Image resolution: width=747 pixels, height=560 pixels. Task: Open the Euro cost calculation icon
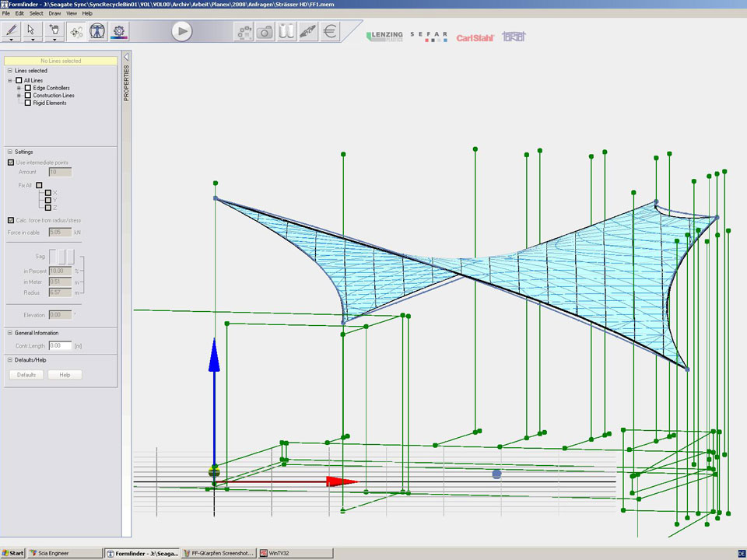click(x=330, y=32)
